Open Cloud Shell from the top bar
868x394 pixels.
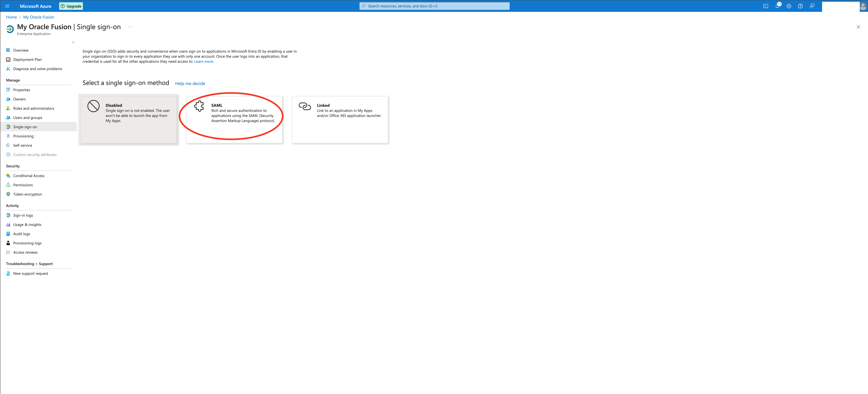click(766, 6)
